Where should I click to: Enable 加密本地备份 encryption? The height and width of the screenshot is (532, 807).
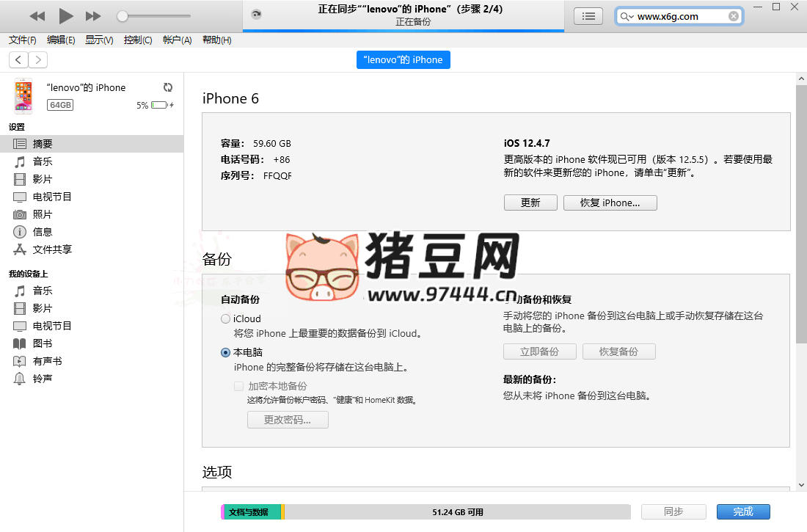(x=238, y=385)
